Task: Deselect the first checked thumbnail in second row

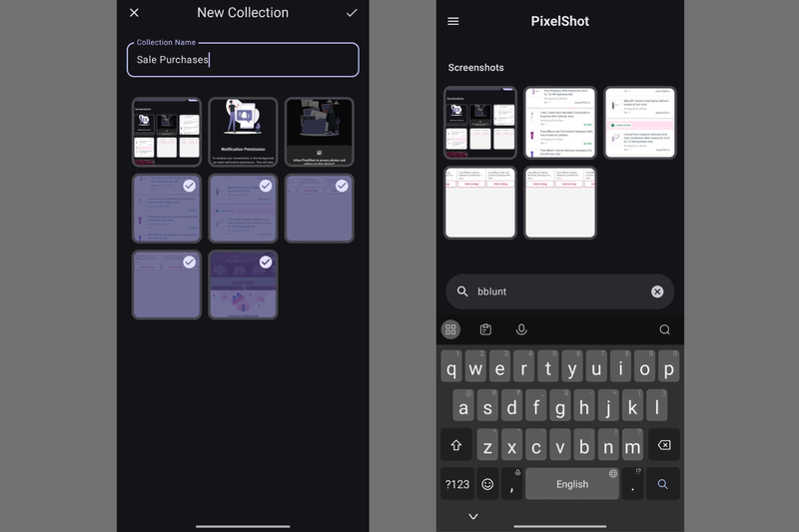Action: click(x=167, y=209)
